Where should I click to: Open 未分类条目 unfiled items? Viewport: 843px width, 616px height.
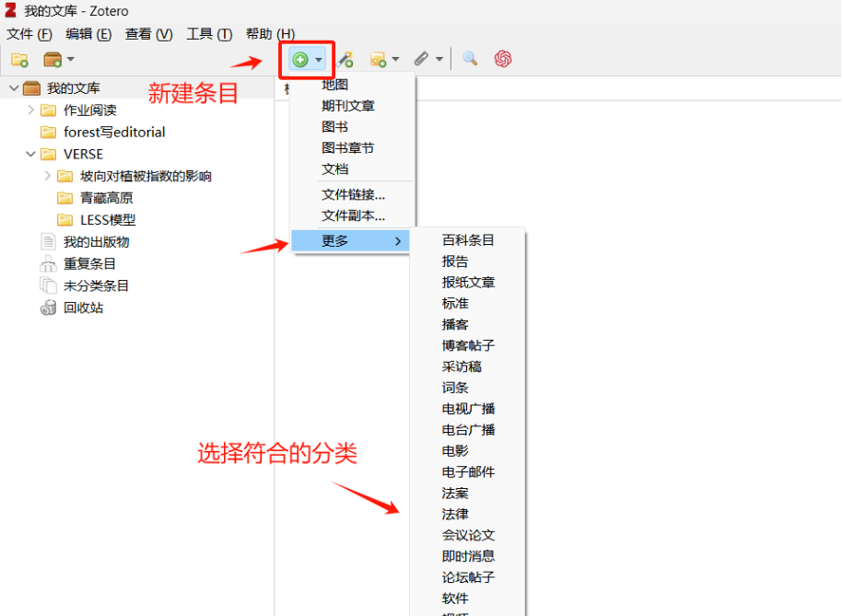pos(96,286)
